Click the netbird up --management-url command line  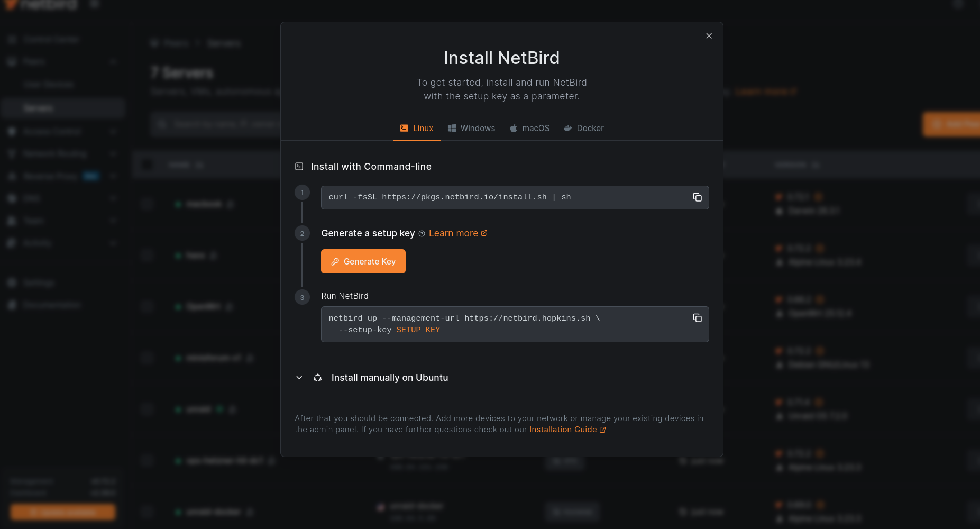(x=464, y=318)
